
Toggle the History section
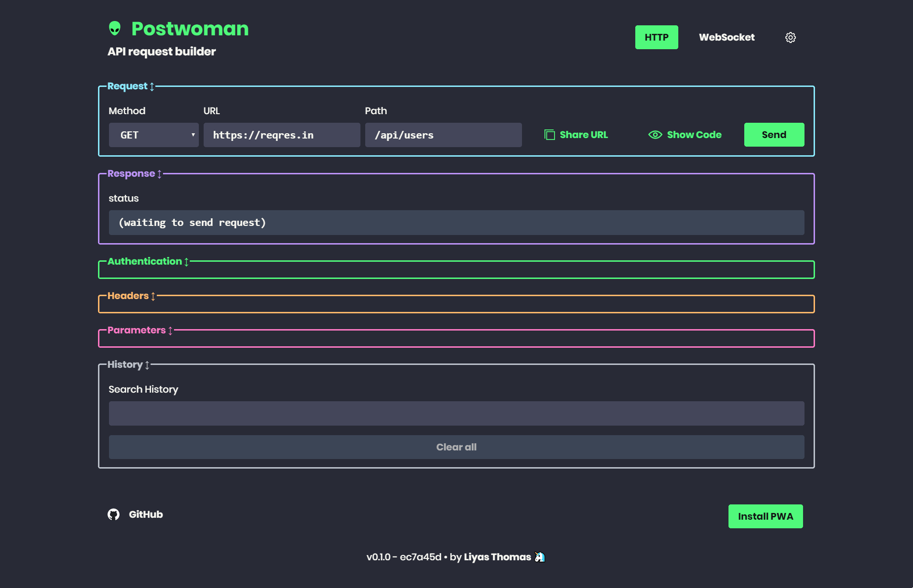(x=128, y=365)
